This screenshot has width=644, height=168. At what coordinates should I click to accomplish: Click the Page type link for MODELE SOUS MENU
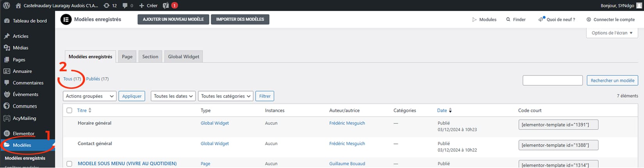[x=205, y=164]
